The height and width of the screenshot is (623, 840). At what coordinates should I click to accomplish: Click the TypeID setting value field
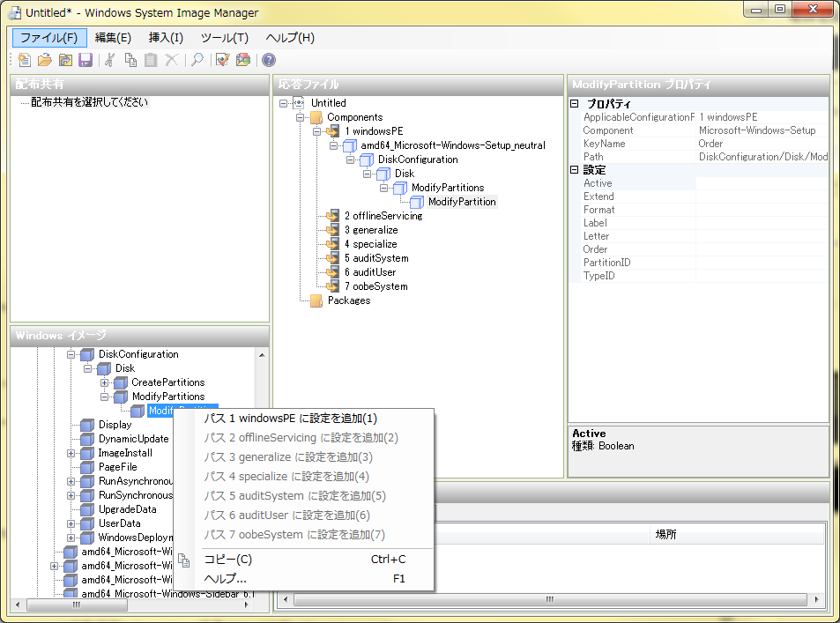coord(762,276)
